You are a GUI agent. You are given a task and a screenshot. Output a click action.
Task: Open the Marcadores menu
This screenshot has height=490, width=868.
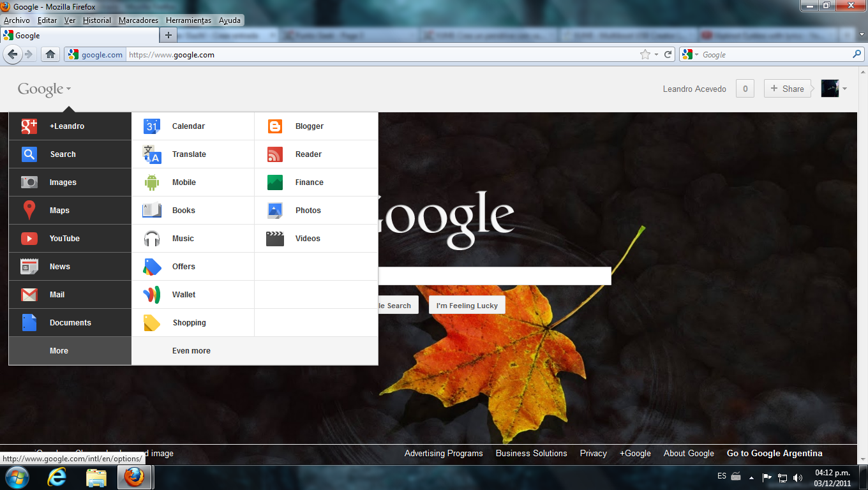click(138, 20)
